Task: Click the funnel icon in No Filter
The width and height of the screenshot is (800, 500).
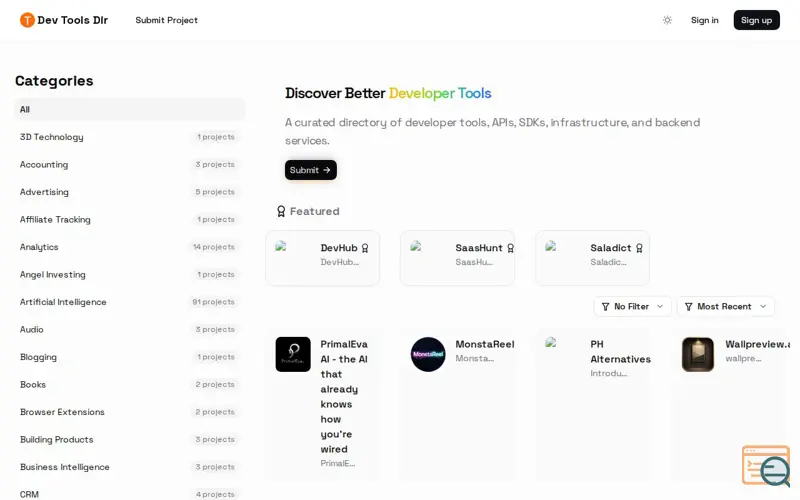Action: (605, 307)
